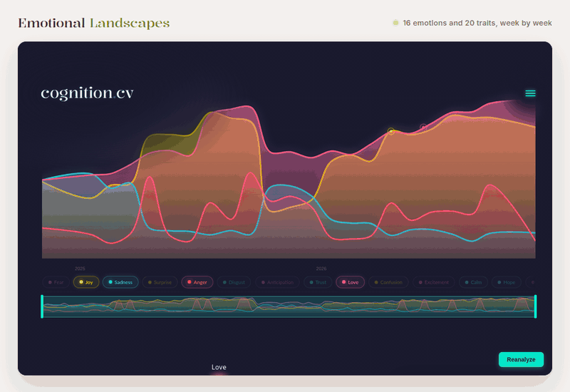Viewport: 570px width, 392px height.
Task: Disable the Anger emotion series
Action: coord(197,282)
